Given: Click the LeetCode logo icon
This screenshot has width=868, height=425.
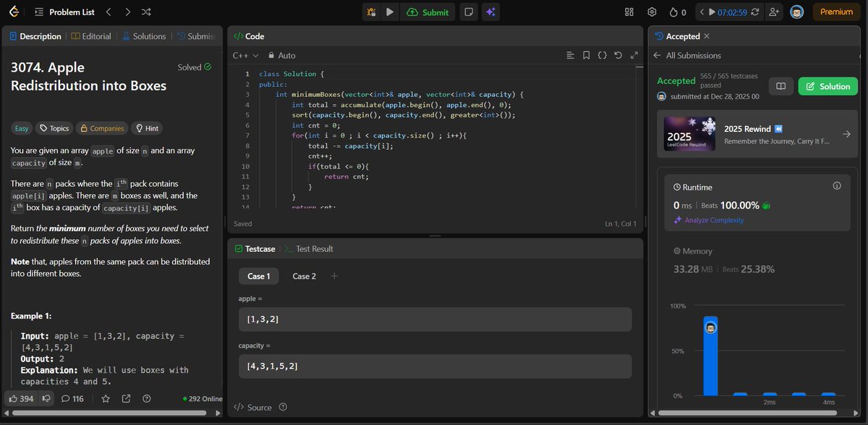Looking at the screenshot, I should click(x=14, y=12).
